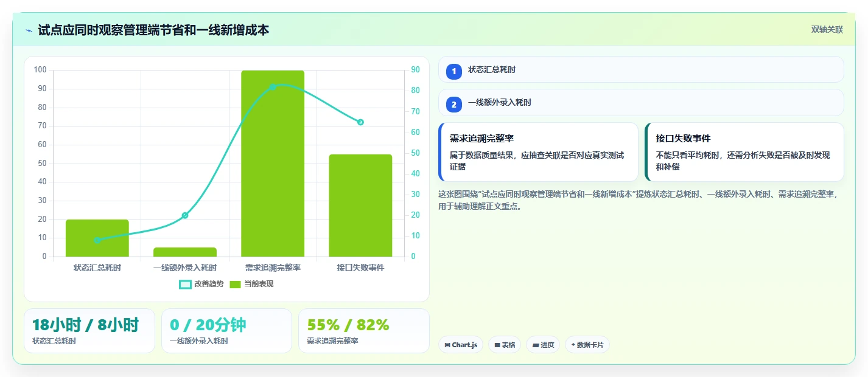Click caption 状态汇总耗时 under 18小时 stat
Viewport: 868px width, 377px height.
coord(54,341)
